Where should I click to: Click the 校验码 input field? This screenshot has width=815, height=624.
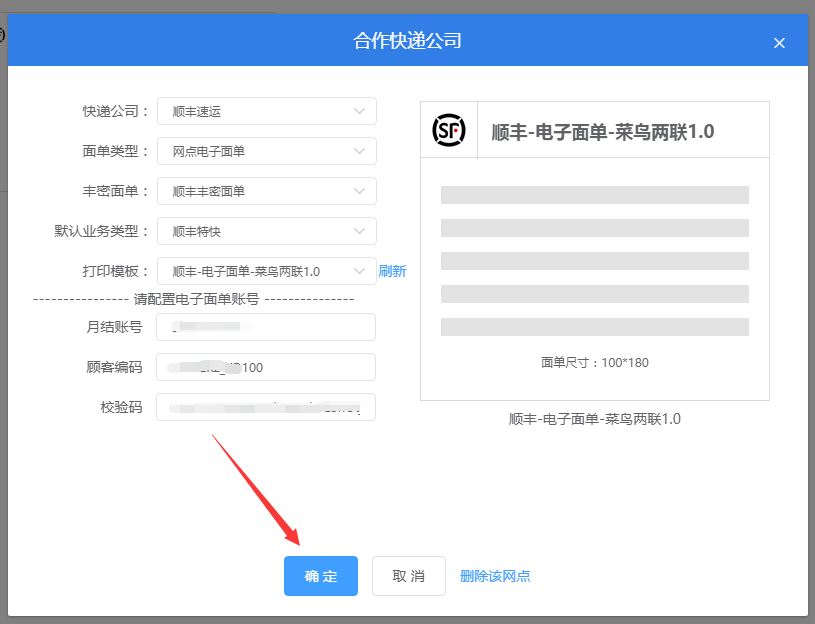click(x=266, y=407)
